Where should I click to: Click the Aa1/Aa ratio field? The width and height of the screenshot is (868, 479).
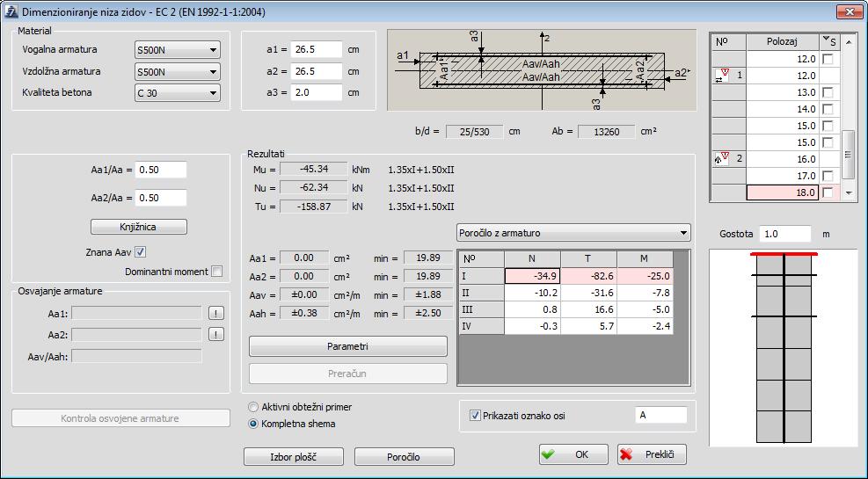tap(161, 170)
